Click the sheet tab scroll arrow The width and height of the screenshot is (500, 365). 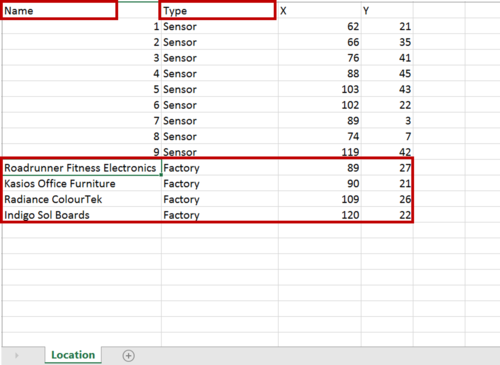click(16, 356)
